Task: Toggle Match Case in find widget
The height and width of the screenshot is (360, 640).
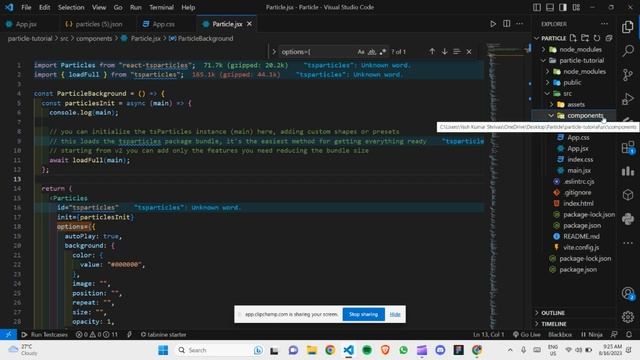Action: 361,52
